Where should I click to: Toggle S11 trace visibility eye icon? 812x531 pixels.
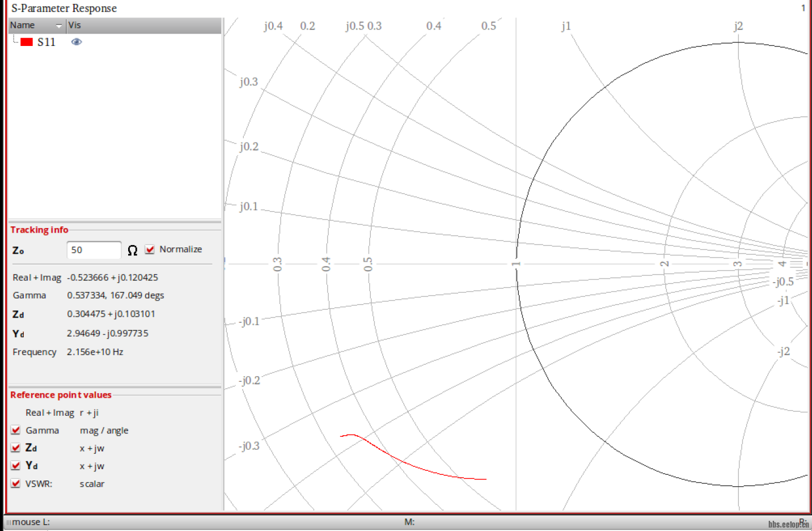coord(77,42)
